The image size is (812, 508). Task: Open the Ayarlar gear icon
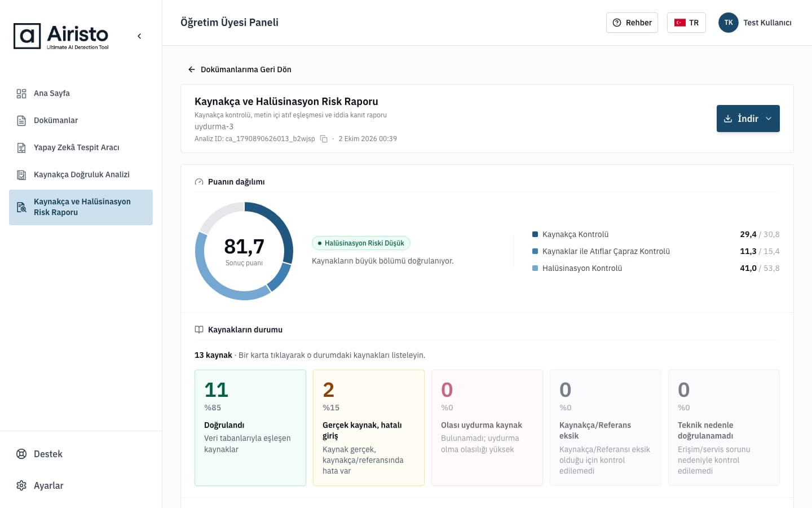21,485
